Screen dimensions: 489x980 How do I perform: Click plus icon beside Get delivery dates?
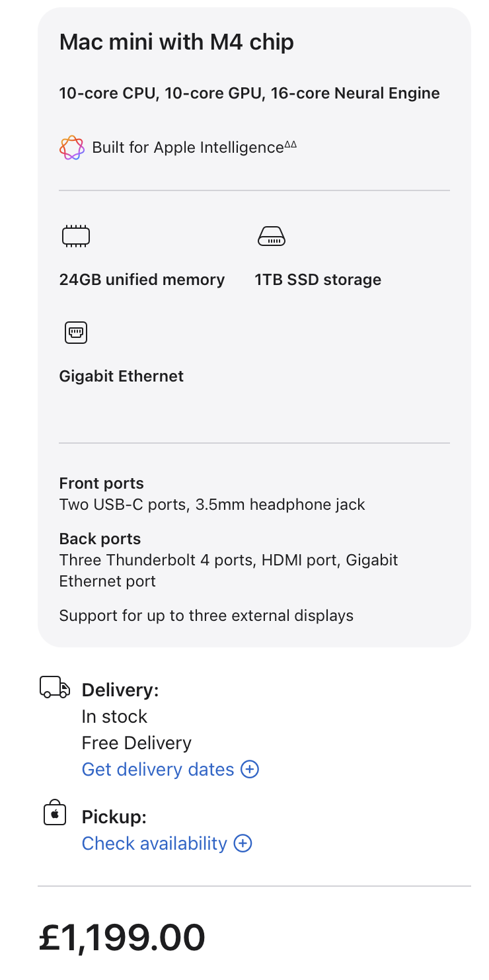tap(250, 770)
